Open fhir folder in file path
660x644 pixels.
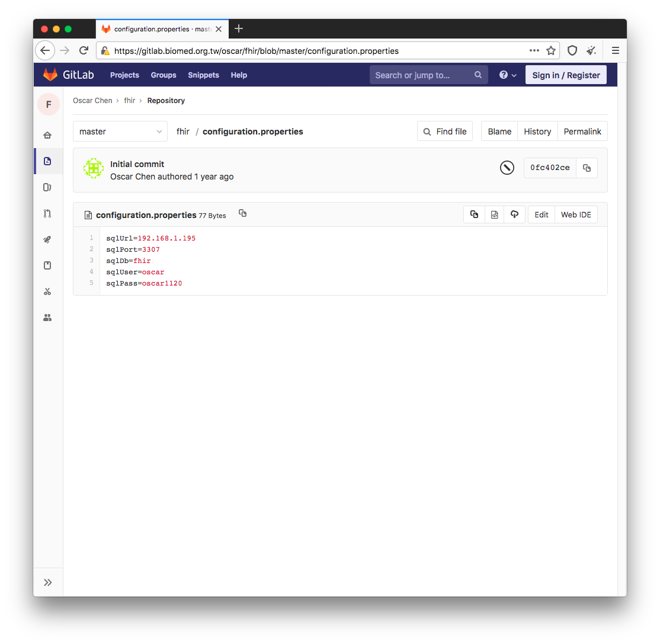(182, 132)
